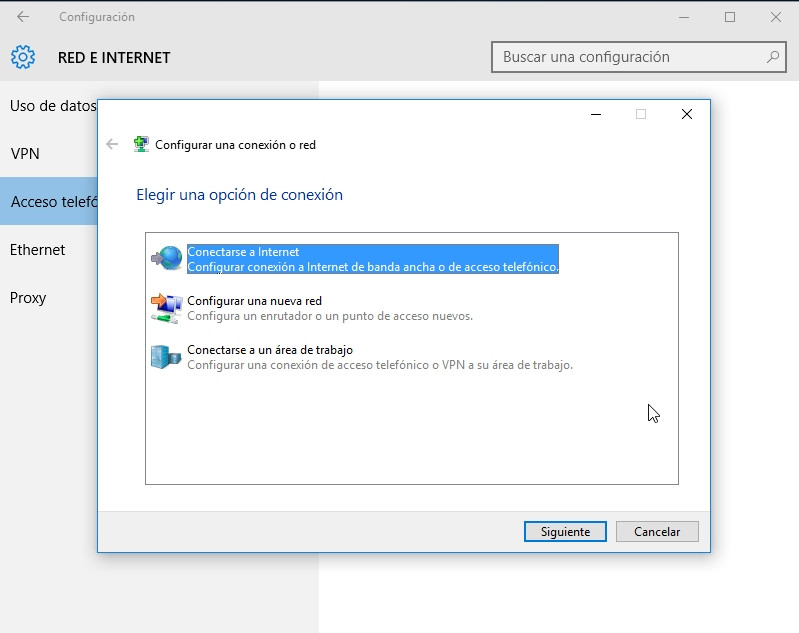Select the Acceso telefónico sidebar item
799x633 pixels.
click(x=50, y=202)
